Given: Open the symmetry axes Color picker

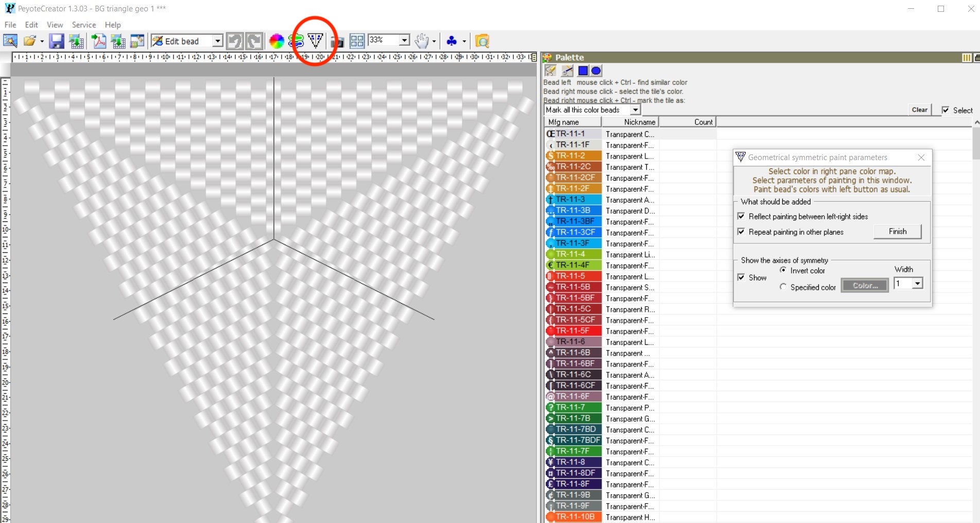Looking at the screenshot, I should tap(864, 285).
